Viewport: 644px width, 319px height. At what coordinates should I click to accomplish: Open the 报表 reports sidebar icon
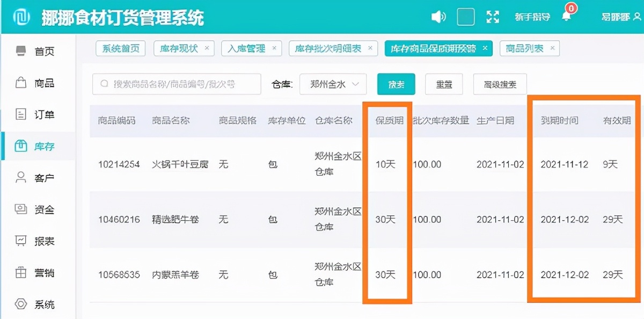click(32, 241)
